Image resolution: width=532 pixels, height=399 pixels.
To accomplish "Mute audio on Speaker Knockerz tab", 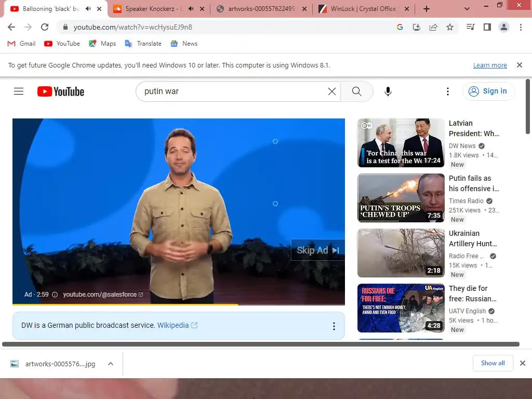I will click(x=191, y=9).
